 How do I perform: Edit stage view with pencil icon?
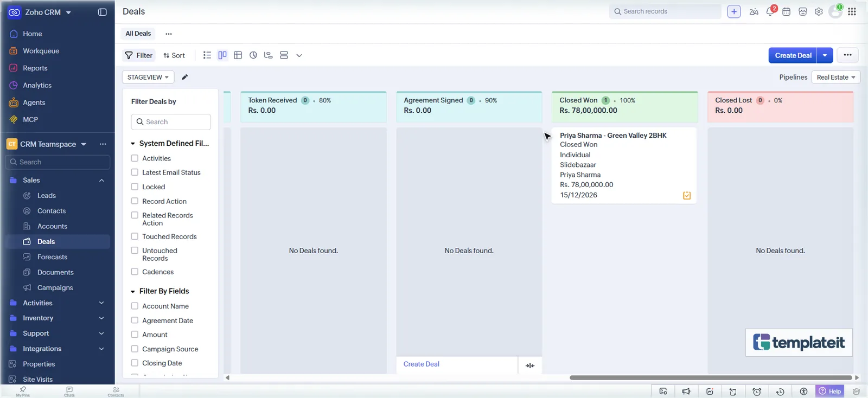coord(184,77)
